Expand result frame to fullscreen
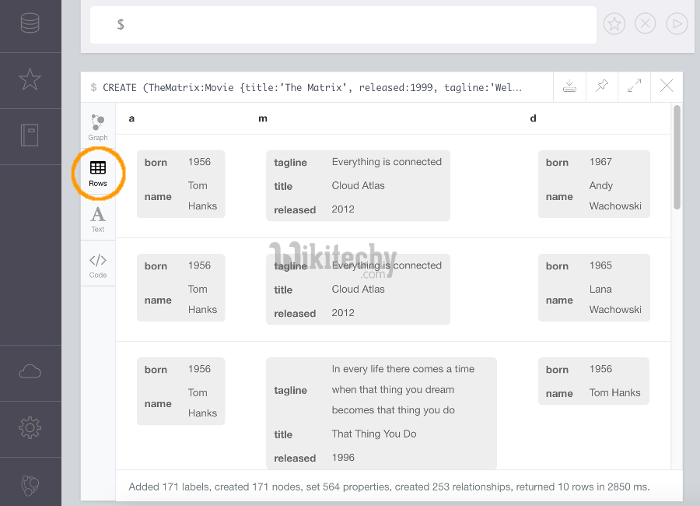This screenshot has width=700, height=506. (634, 87)
